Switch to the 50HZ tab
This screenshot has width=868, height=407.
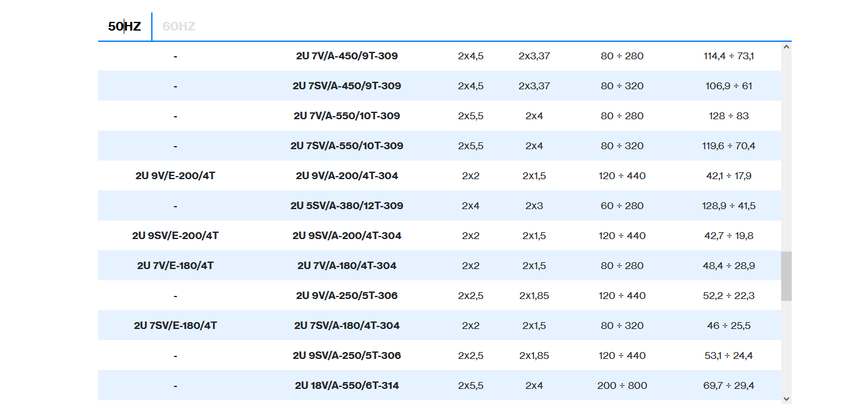coord(124,26)
